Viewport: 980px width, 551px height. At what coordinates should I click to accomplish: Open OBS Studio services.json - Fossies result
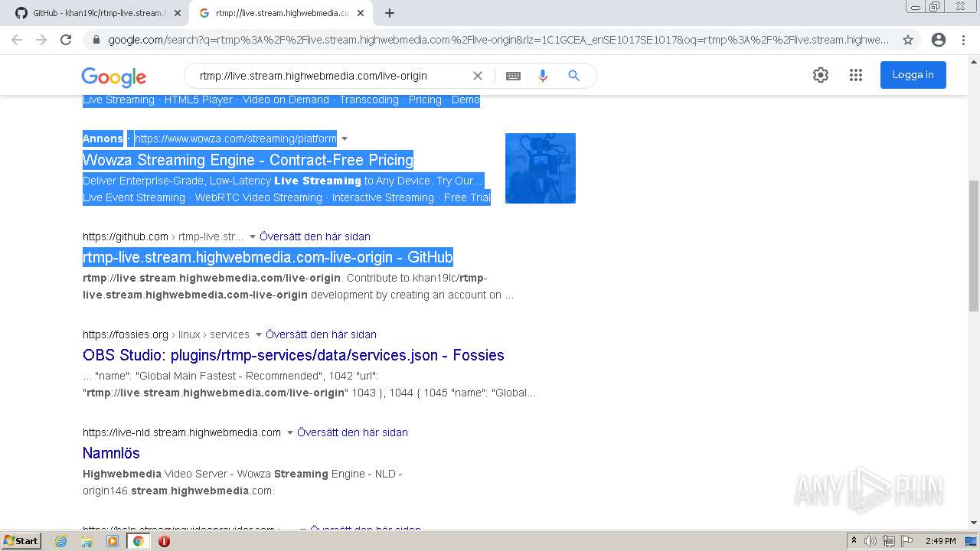coord(293,355)
